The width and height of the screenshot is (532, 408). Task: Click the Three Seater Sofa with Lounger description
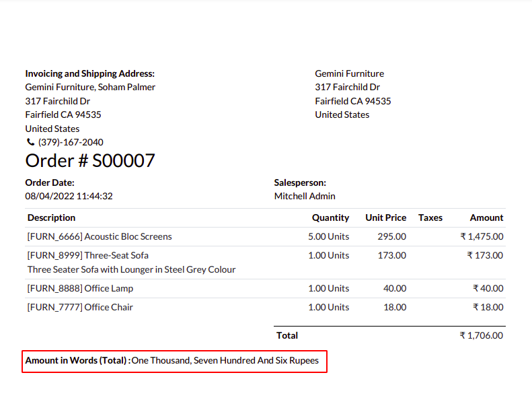tap(131, 270)
